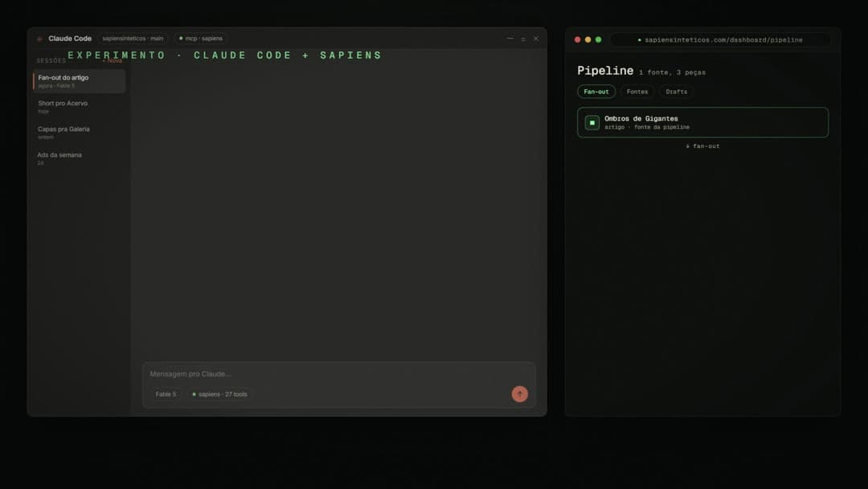Open the 'Fable 5' model selector
Image resolution: width=868 pixels, height=489 pixels.
click(166, 394)
